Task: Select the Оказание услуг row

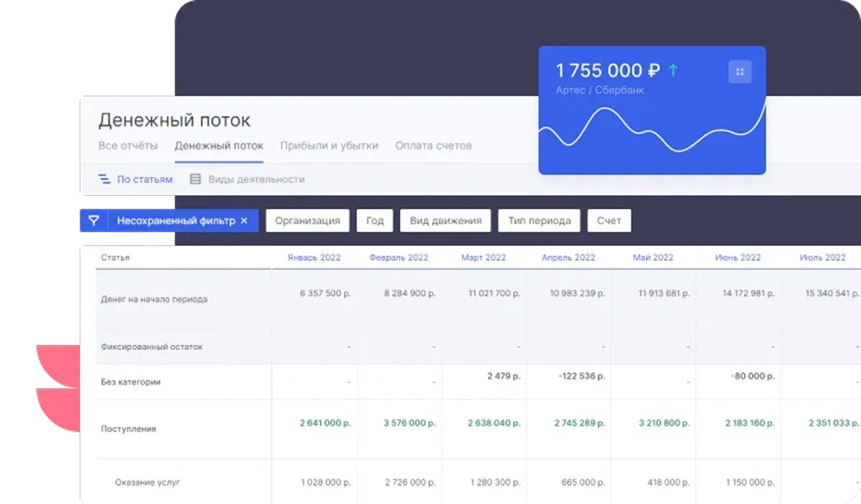Action: [x=147, y=482]
